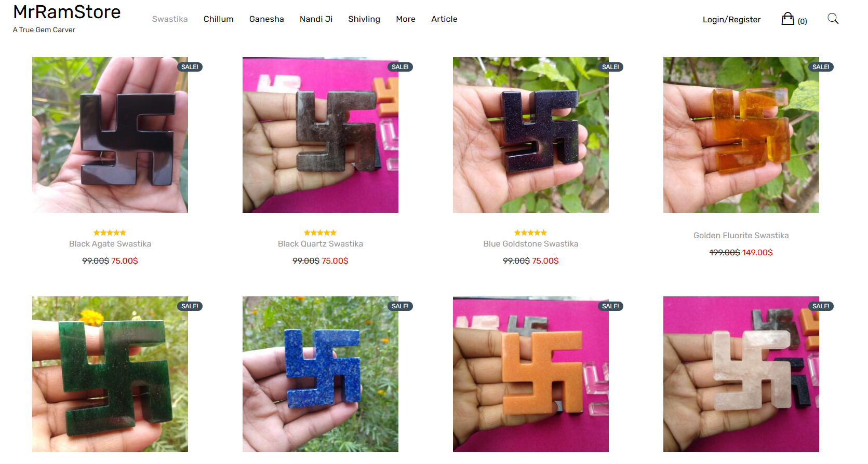Click the SALE badge on blue lapis product
Screen dimensions: 868x464
[x=400, y=306]
